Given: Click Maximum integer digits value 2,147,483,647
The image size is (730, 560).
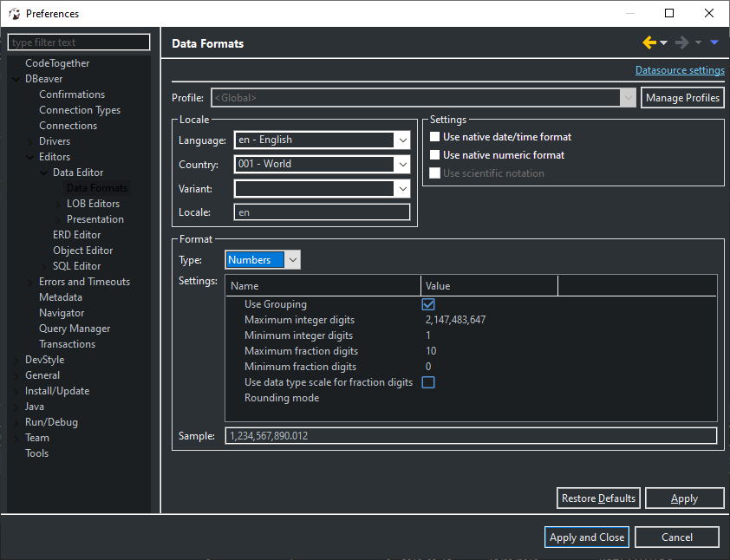Looking at the screenshot, I should tap(455, 320).
